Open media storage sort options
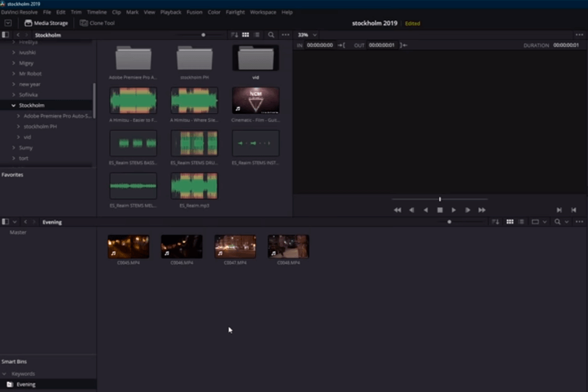Viewport: 588px width, 392px height. [235, 34]
